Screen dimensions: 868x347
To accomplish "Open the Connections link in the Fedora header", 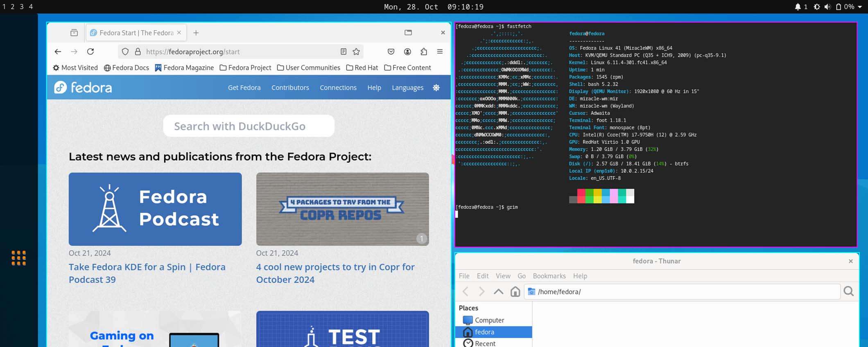I will point(338,88).
